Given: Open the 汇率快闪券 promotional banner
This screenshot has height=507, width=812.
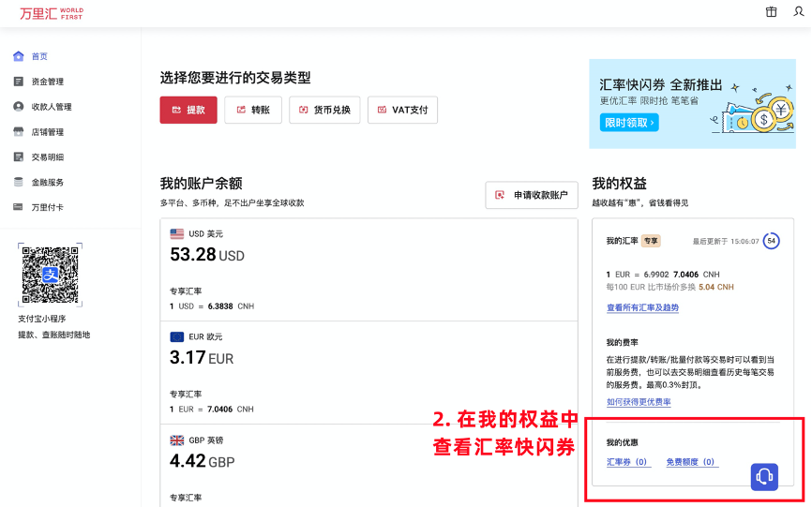Looking at the screenshot, I should [x=692, y=103].
